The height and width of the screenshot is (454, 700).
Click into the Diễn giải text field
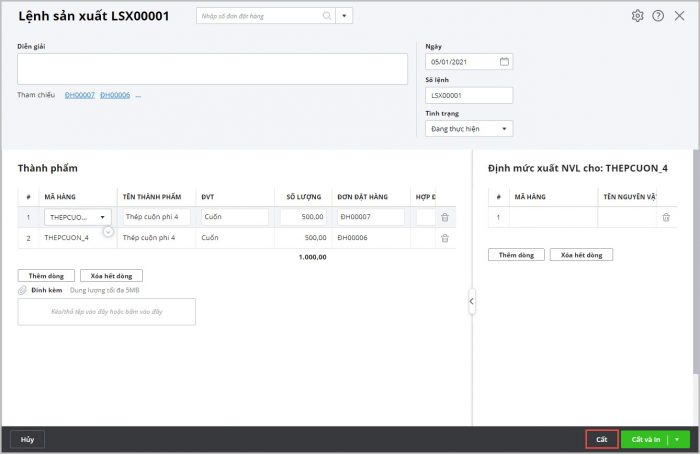(x=212, y=69)
